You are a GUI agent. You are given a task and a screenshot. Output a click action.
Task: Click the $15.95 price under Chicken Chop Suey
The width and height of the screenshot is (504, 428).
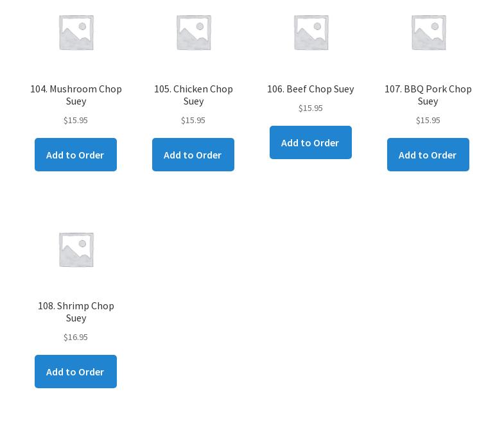(193, 120)
